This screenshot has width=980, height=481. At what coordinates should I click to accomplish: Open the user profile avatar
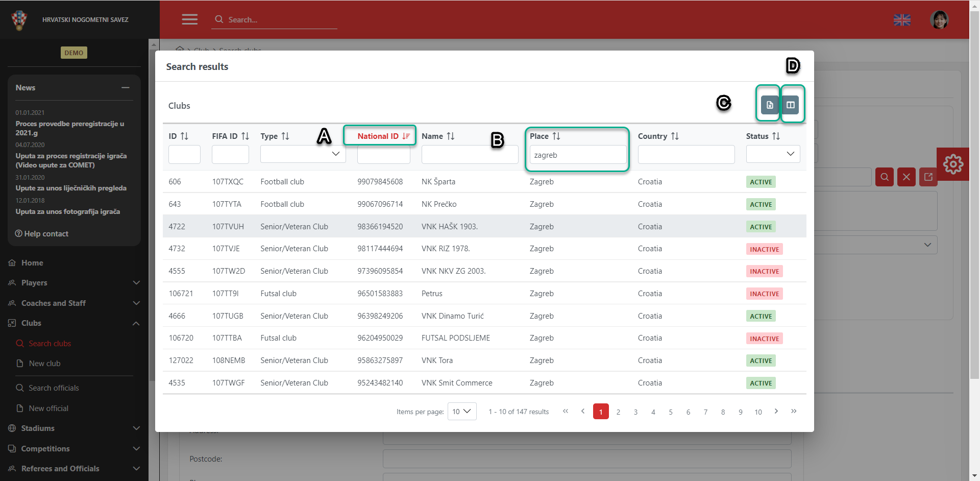click(x=939, y=20)
